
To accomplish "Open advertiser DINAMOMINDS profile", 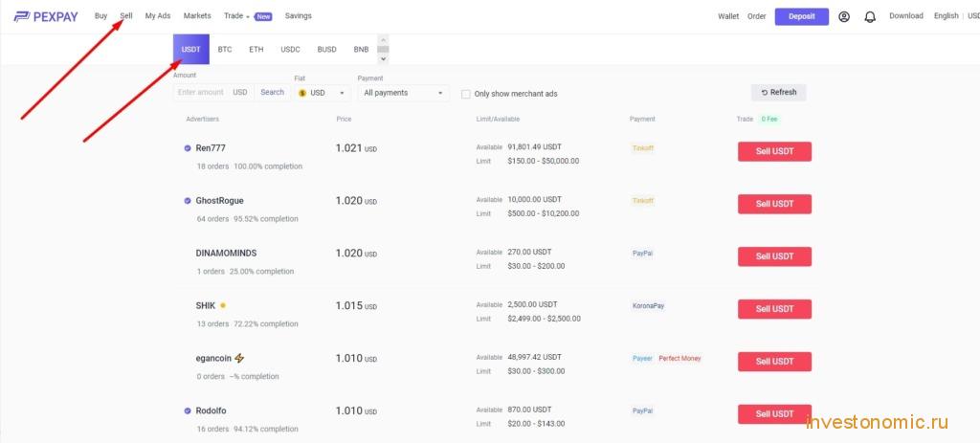I will tap(226, 254).
